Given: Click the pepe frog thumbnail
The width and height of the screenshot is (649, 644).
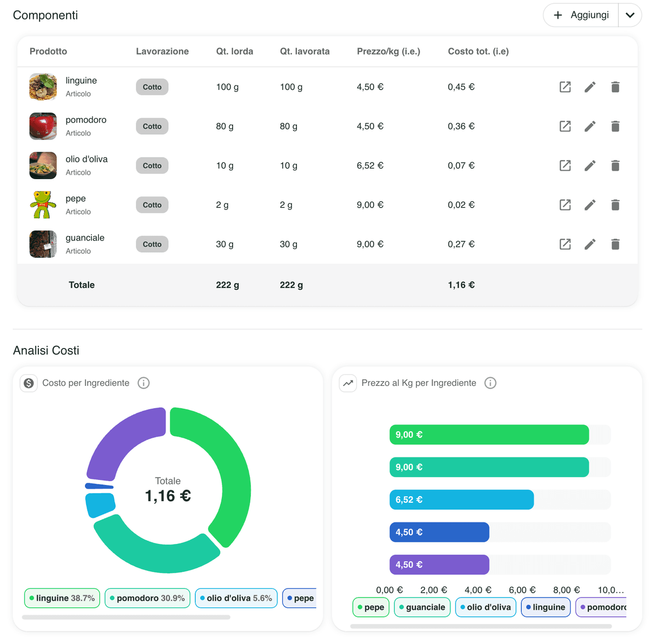Looking at the screenshot, I should point(43,205).
